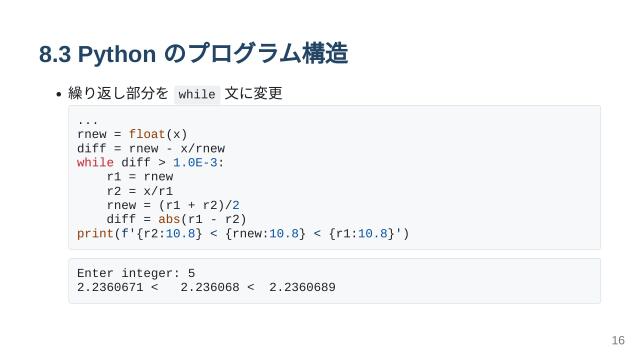Click the output value 2.2360689
The height and width of the screenshot is (360, 640).
tap(302, 287)
